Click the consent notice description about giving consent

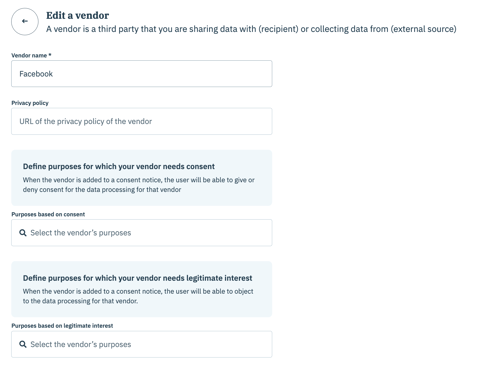click(x=139, y=185)
